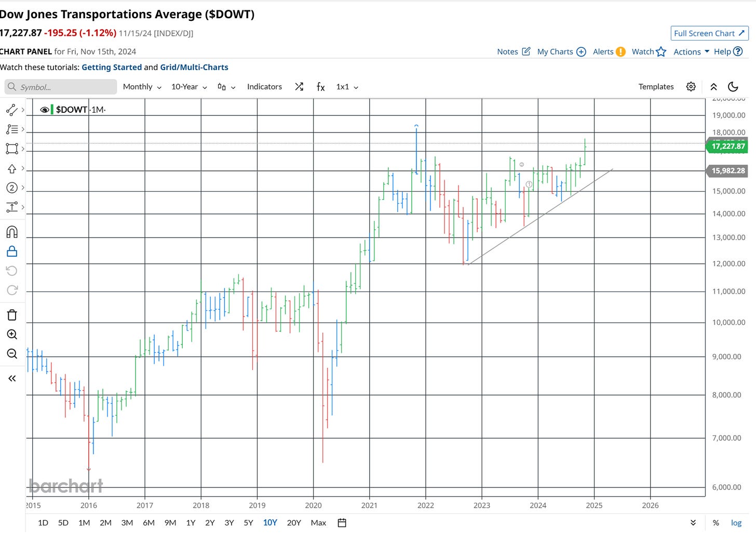Open the Getting Started tutorial link
Viewport: 756px width, 541px height.
(x=112, y=67)
